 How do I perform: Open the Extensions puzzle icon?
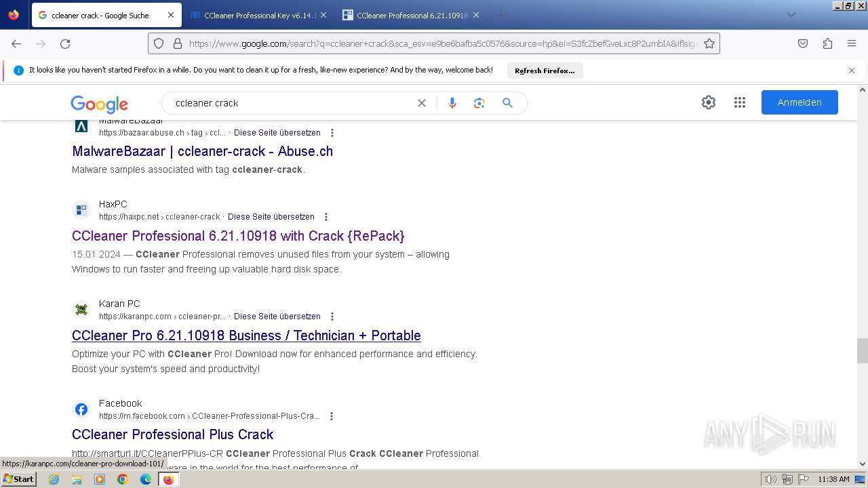(827, 43)
